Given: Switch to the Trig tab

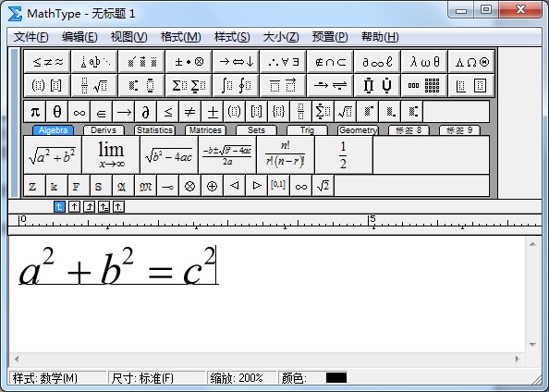Looking at the screenshot, I should [x=307, y=130].
